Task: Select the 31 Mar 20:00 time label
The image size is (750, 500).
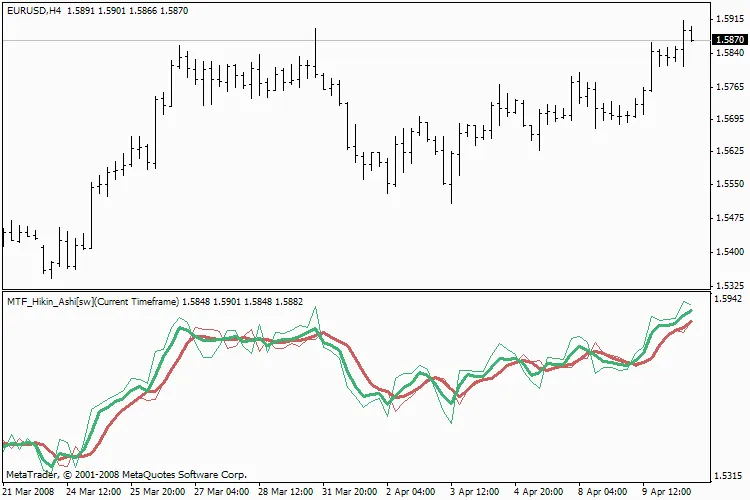Action: tap(351, 492)
